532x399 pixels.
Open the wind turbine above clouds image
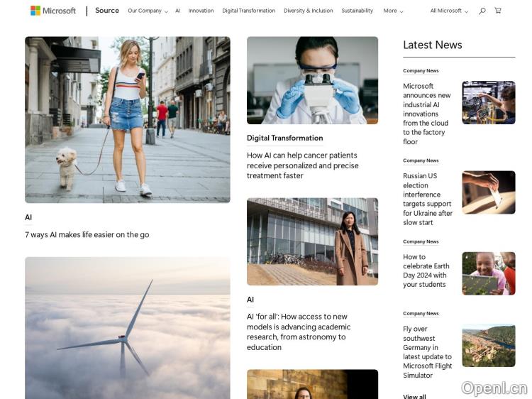(127, 327)
